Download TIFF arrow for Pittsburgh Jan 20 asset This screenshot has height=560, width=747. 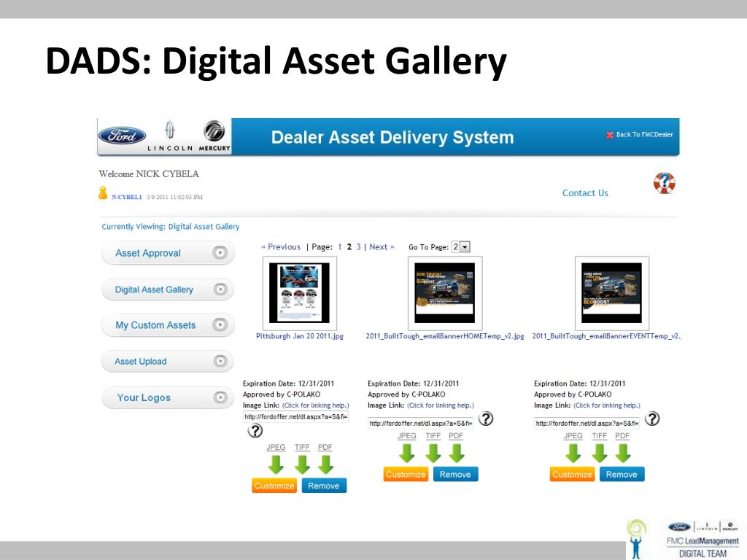point(302,464)
